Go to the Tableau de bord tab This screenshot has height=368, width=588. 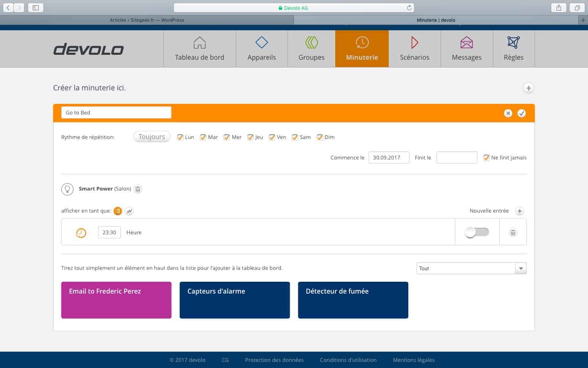199,49
